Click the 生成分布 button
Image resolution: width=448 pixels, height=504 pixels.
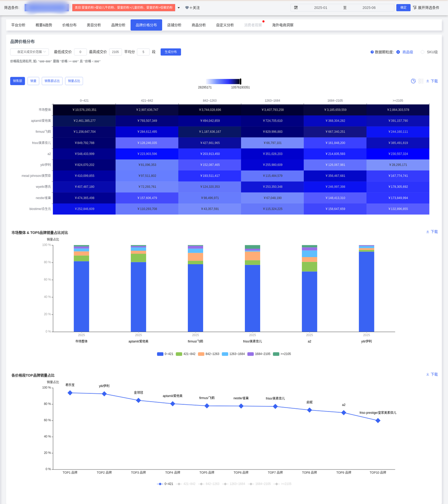[x=171, y=52]
